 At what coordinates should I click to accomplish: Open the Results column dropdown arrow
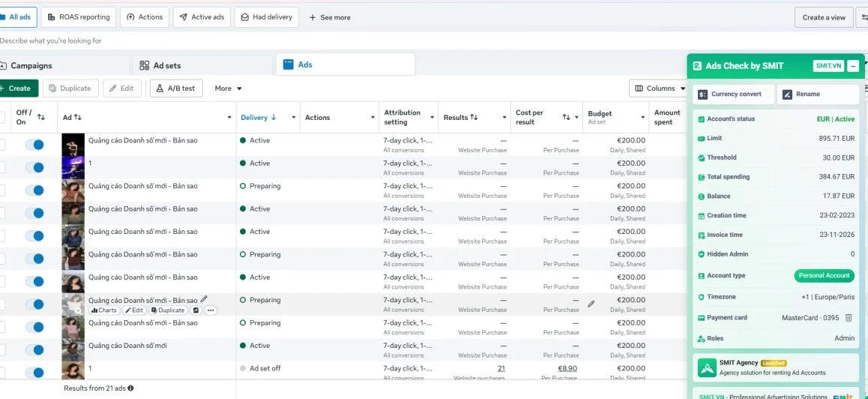504,118
